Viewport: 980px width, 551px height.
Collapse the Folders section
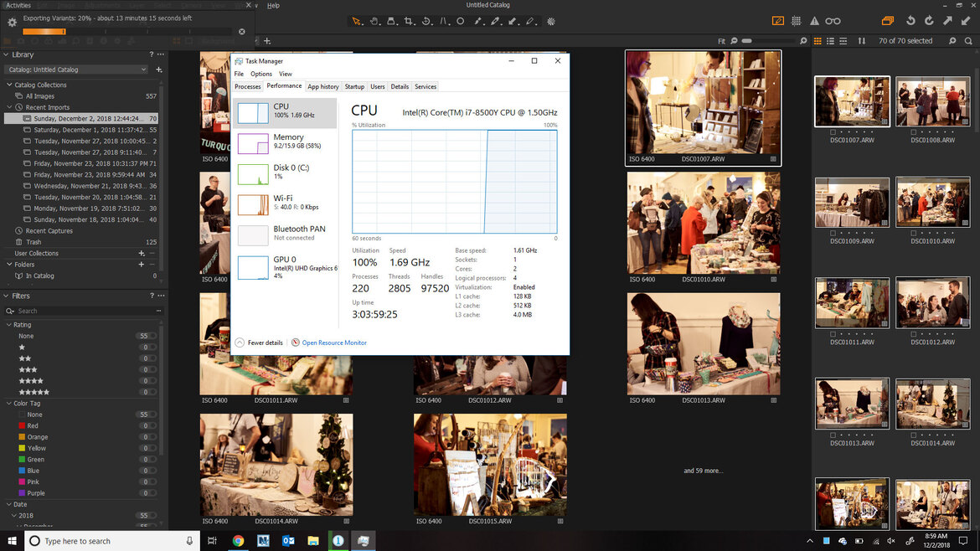click(9, 265)
